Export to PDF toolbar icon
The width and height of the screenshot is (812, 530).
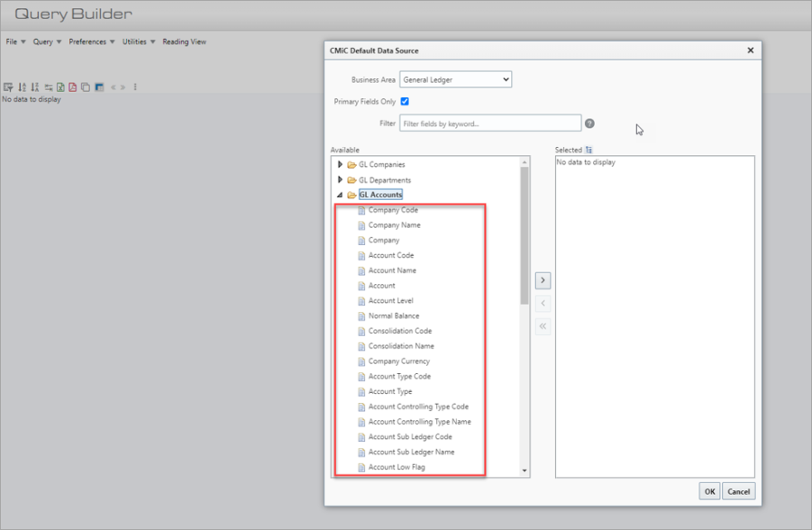(72, 87)
